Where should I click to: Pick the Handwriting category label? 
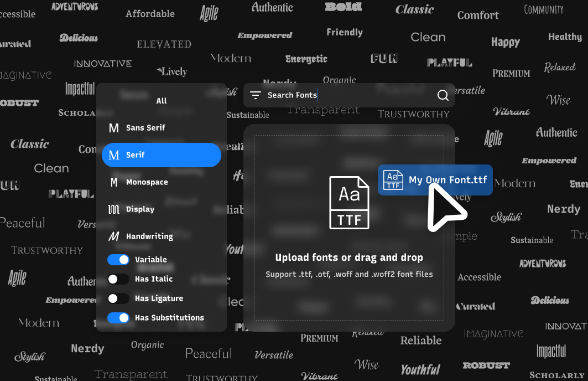pos(149,236)
